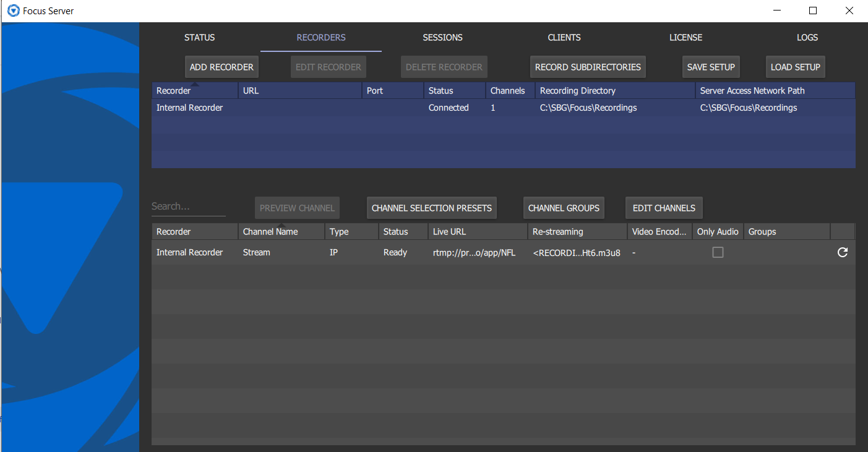The width and height of the screenshot is (868, 452).
Task: Click the IP type cell
Action: pos(351,252)
